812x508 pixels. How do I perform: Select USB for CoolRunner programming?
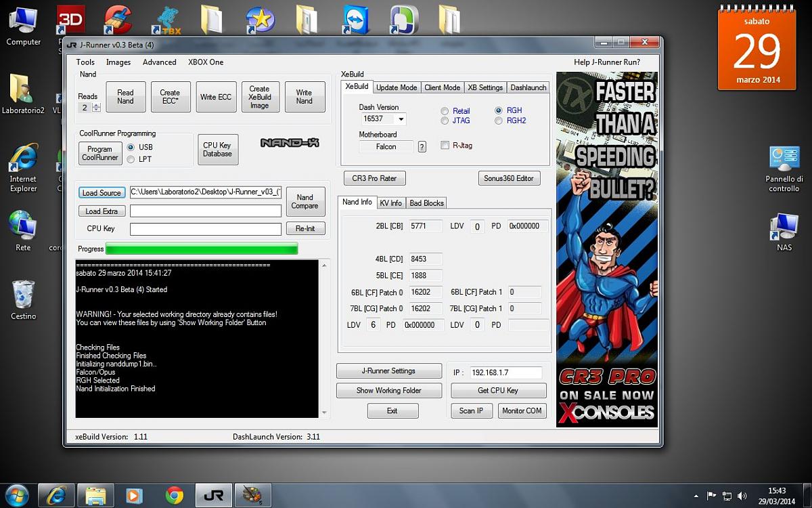coord(139,147)
